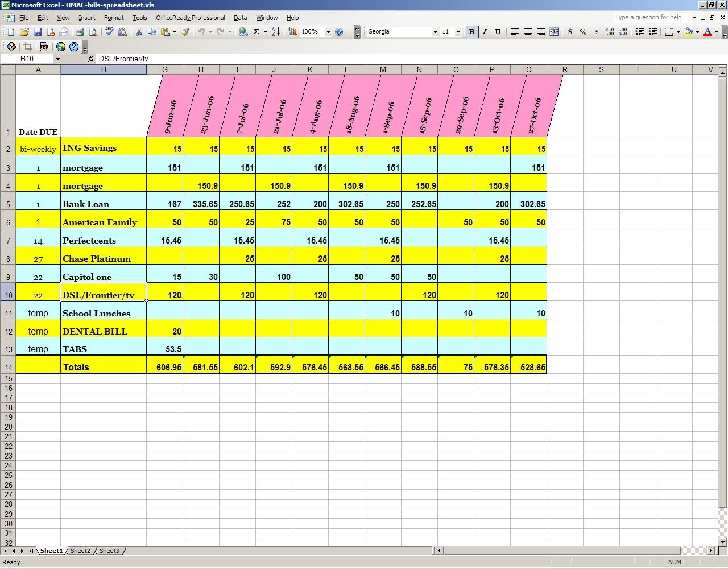
Task: Open the Data menu
Action: coord(240,18)
